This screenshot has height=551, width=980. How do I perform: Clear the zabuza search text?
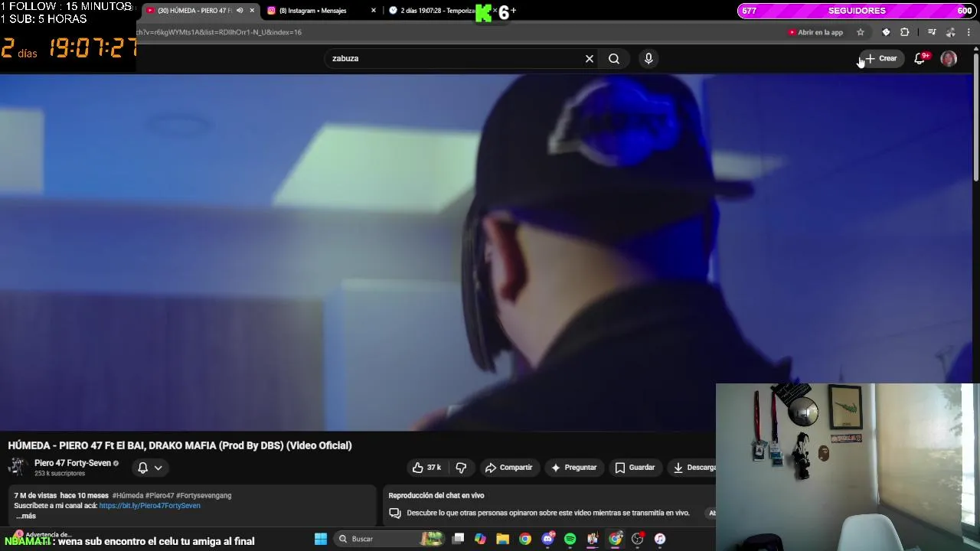tap(590, 59)
